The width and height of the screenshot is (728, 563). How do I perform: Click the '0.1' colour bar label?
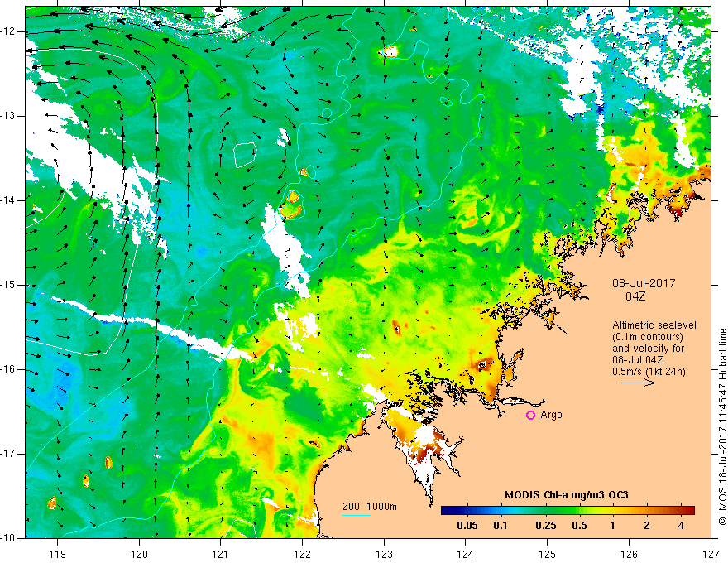click(x=500, y=526)
